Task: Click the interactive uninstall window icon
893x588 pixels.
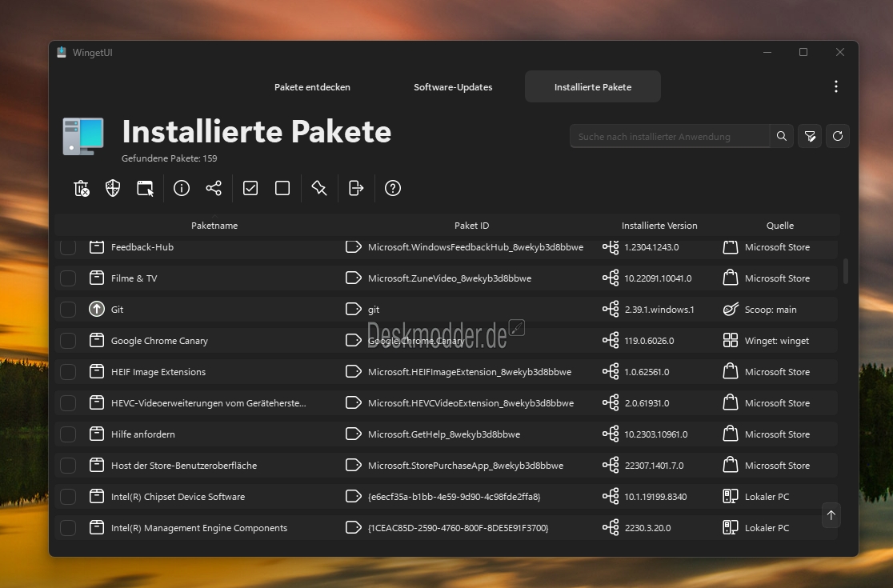Action: (145, 188)
